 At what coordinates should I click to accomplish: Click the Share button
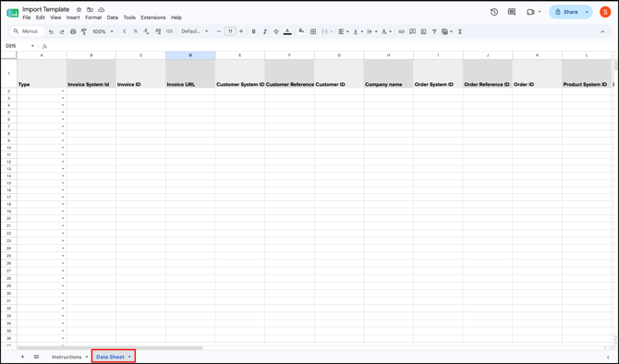(566, 12)
